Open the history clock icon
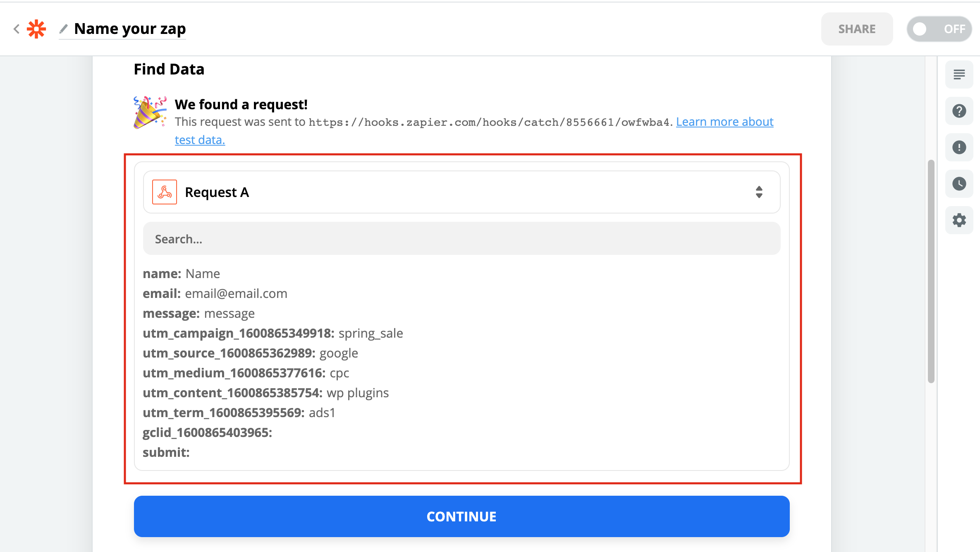This screenshot has width=980, height=552. click(959, 184)
